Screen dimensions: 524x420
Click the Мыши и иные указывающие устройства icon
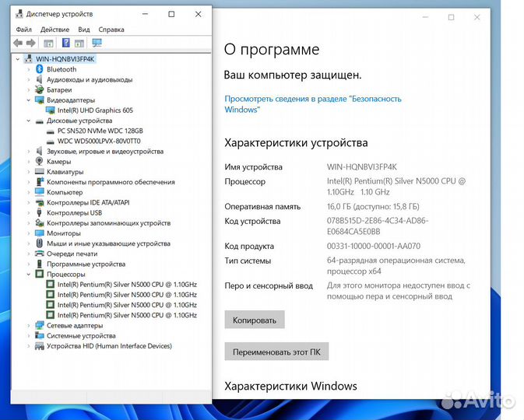click(40, 243)
